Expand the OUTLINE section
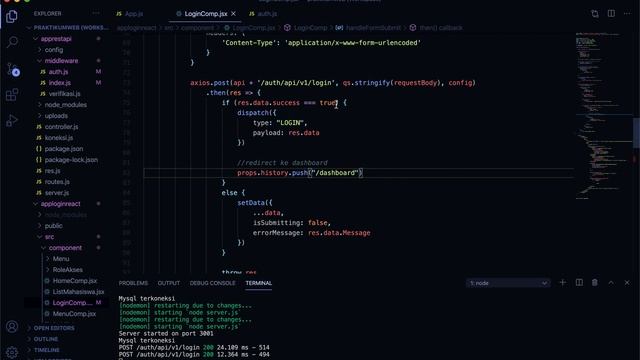Image resolution: width=640 pixels, height=360 pixels. click(46, 339)
